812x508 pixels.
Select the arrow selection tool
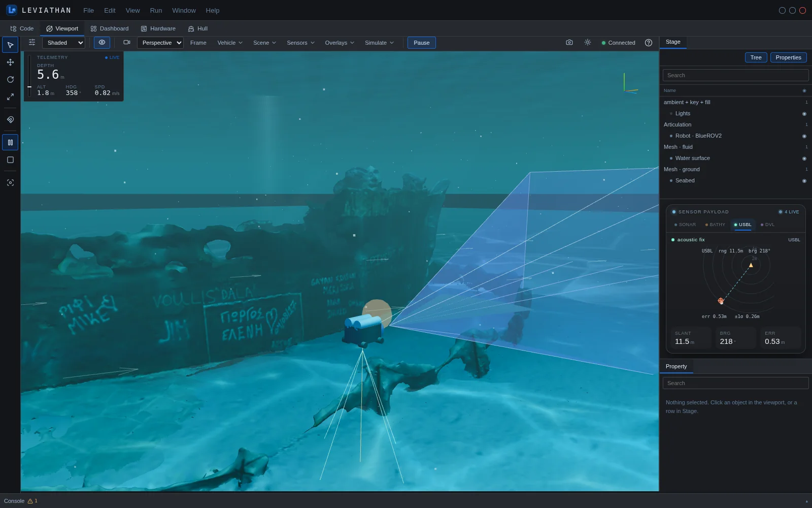(x=10, y=45)
